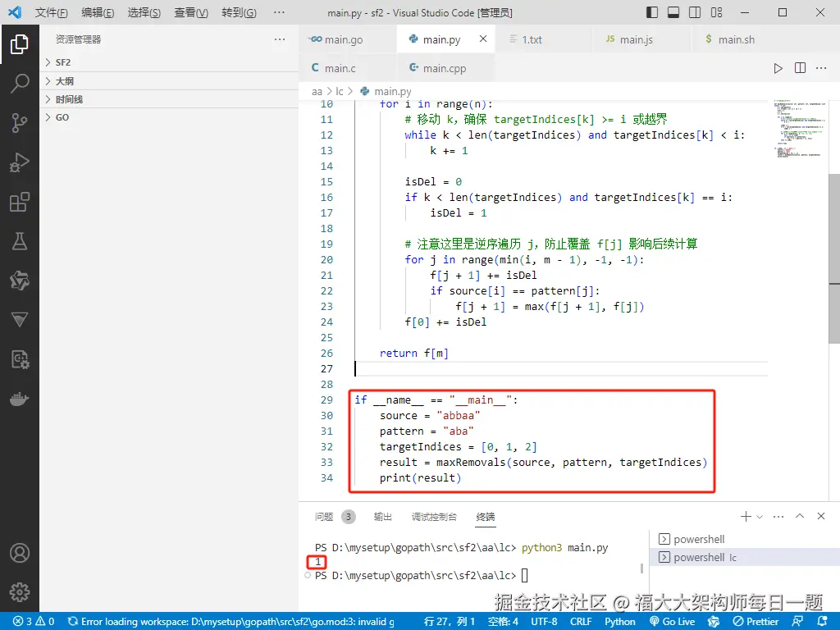This screenshot has height=630, width=840.
Task: Open the 编辑(E) menu
Action: point(98,12)
